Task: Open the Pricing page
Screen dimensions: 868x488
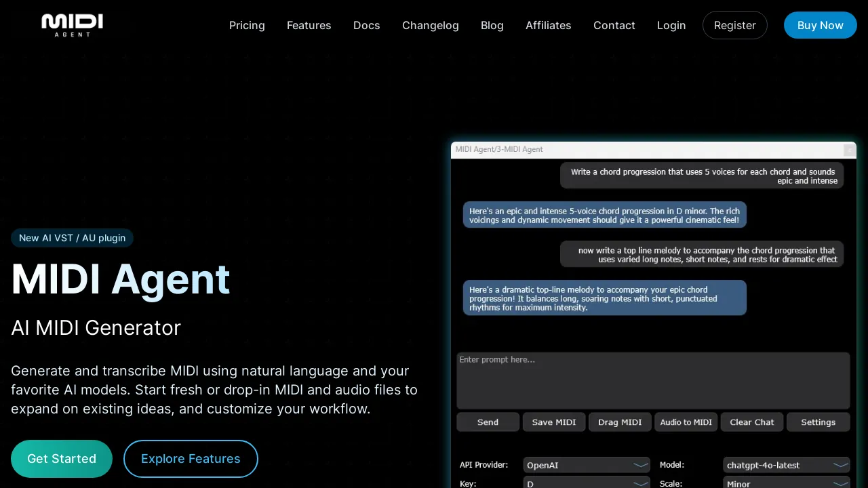Action: [247, 25]
